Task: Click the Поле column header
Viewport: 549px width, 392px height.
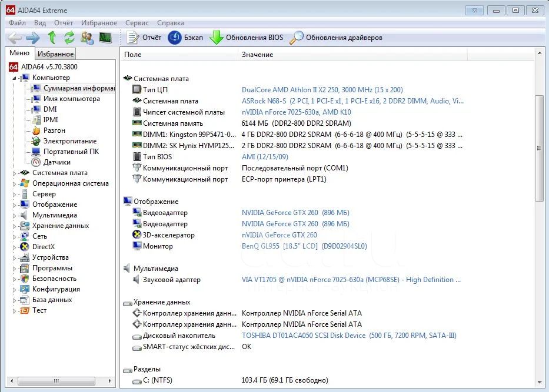Action: point(179,55)
